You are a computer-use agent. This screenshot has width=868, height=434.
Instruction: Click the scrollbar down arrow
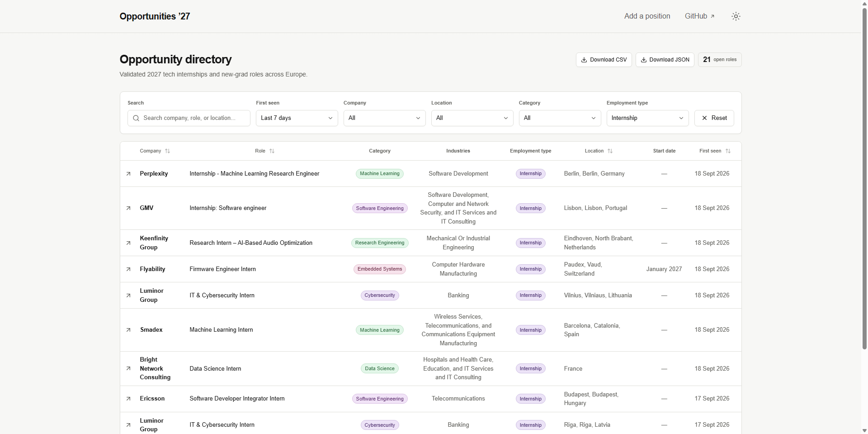(x=864, y=430)
